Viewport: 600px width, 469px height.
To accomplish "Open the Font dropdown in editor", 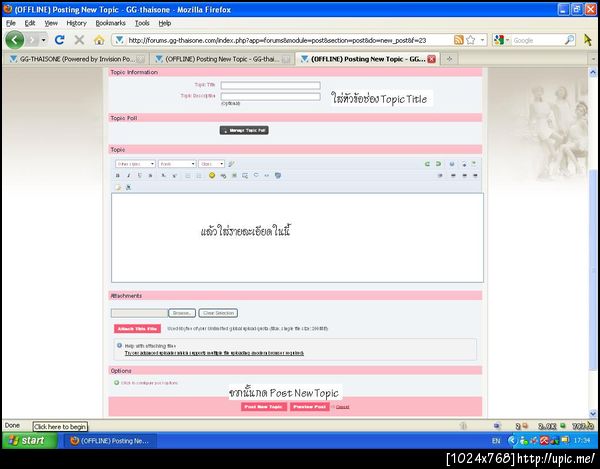I will (177, 164).
